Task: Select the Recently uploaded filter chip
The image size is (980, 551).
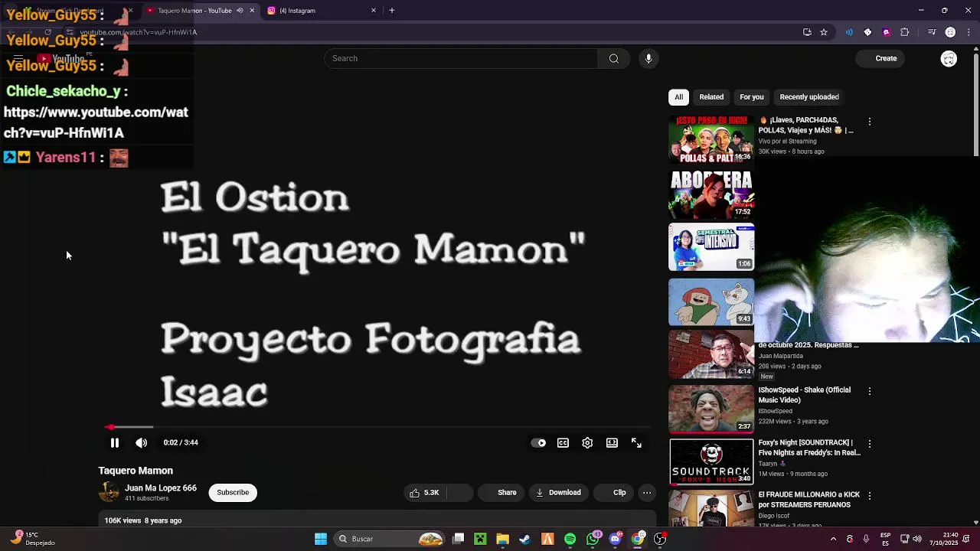Action: click(809, 97)
